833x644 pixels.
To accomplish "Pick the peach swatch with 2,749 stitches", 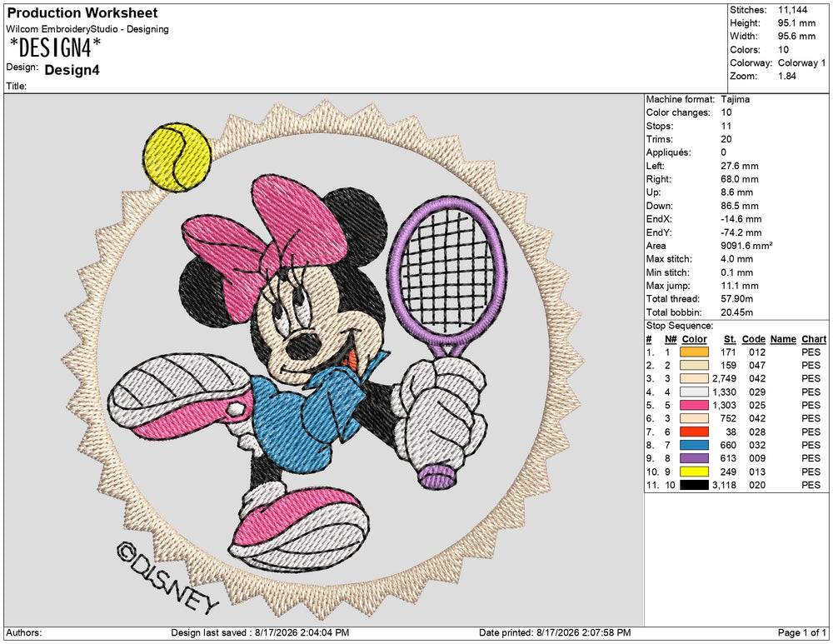I will pos(695,378).
